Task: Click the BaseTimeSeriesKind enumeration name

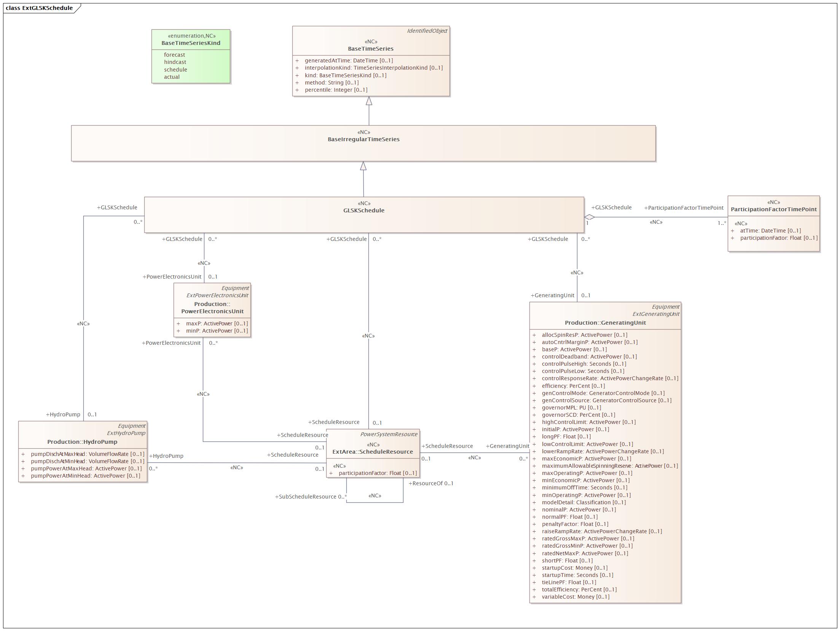Action: pos(191,43)
